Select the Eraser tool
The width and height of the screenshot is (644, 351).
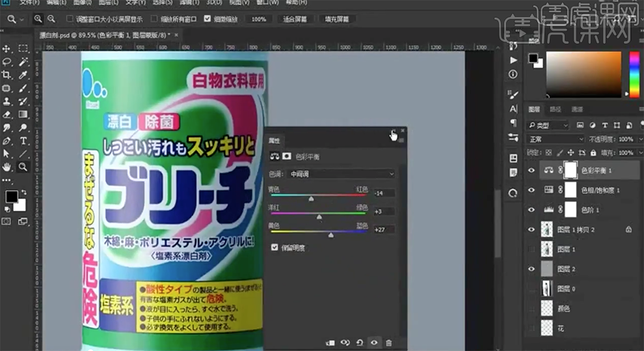7,115
